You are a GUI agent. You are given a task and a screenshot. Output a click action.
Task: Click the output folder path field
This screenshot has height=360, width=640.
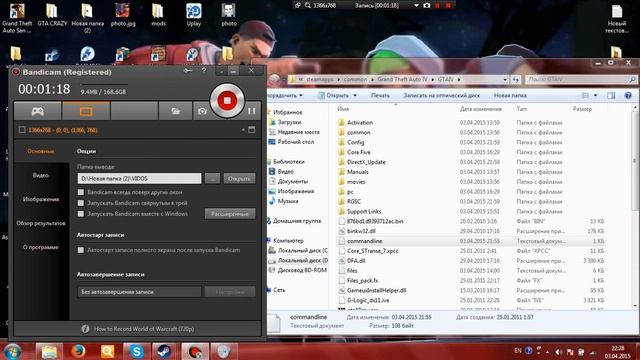point(139,178)
